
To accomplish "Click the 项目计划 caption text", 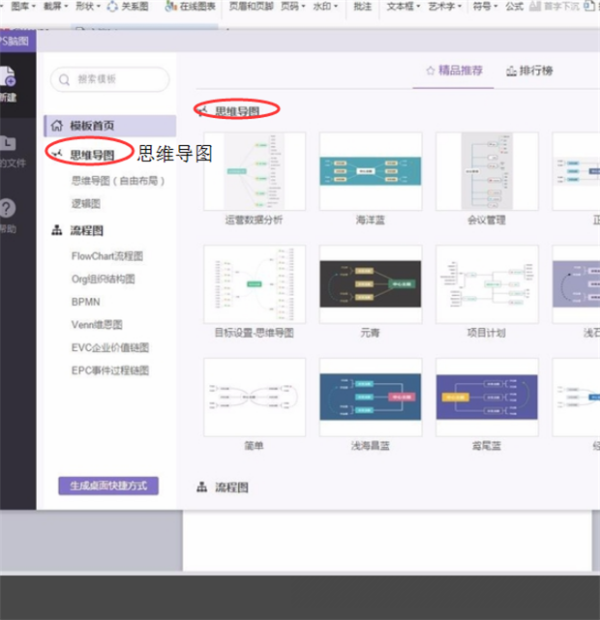I will click(x=486, y=333).
